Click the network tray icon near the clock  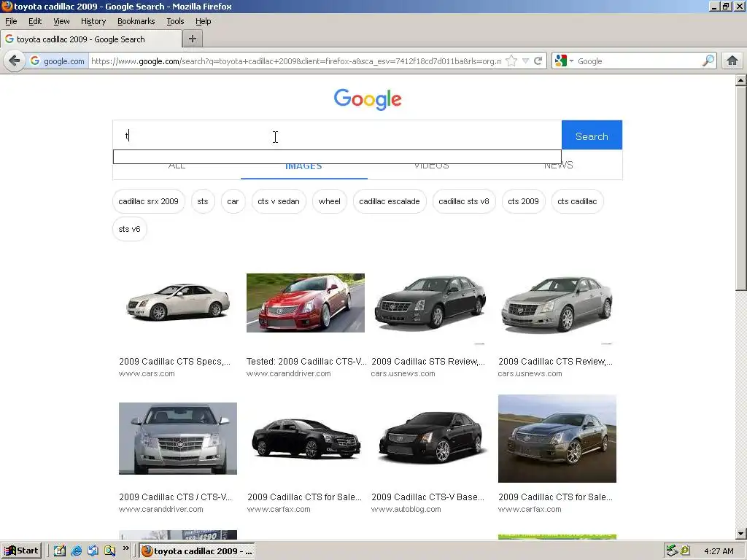pos(672,551)
